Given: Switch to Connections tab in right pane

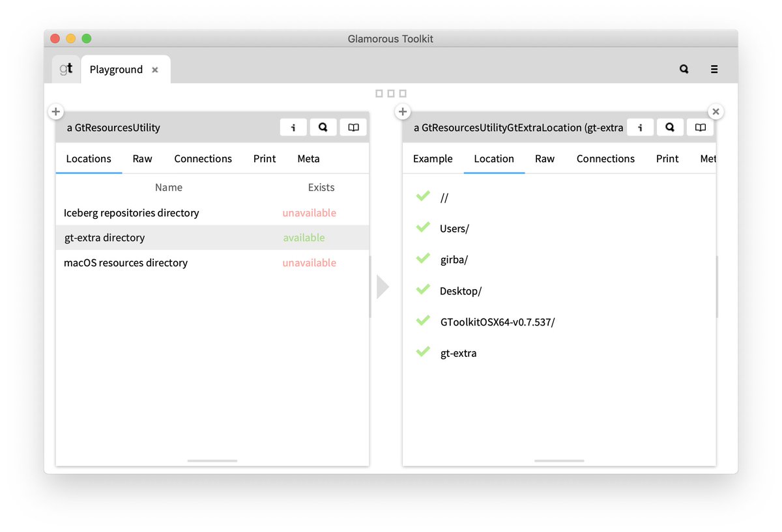Looking at the screenshot, I should pos(605,159).
